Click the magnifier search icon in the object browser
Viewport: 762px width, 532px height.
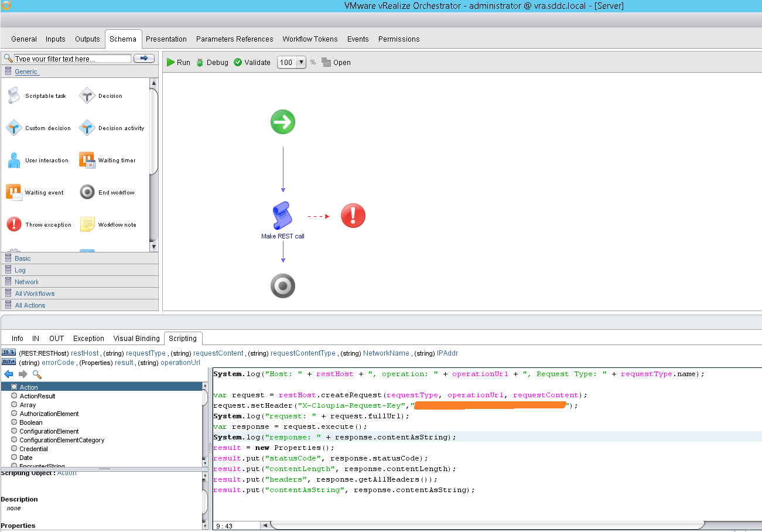point(37,374)
